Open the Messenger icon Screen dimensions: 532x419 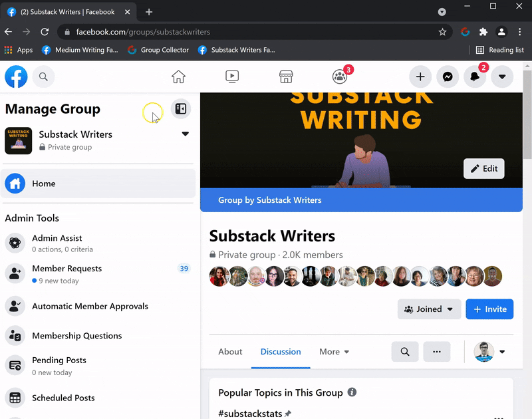[x=448, y=76]
